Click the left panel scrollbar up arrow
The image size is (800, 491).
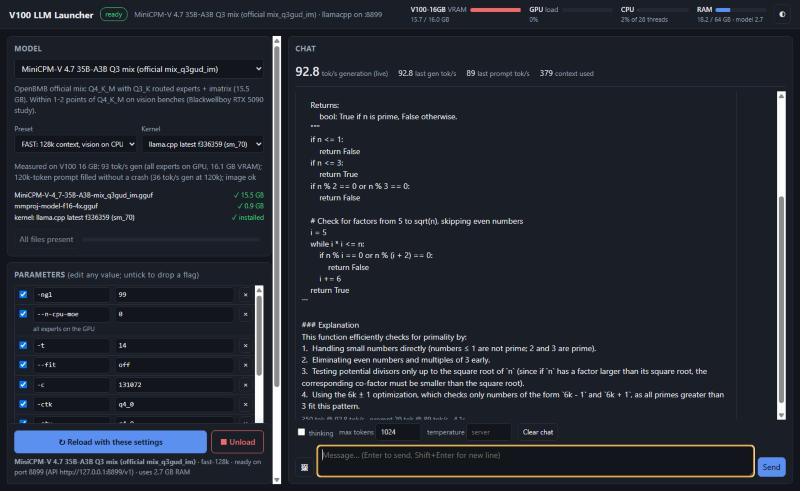click(277, 40)
